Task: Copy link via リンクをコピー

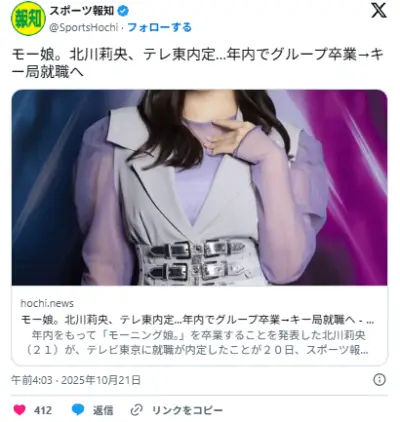Action: (187, 410)
